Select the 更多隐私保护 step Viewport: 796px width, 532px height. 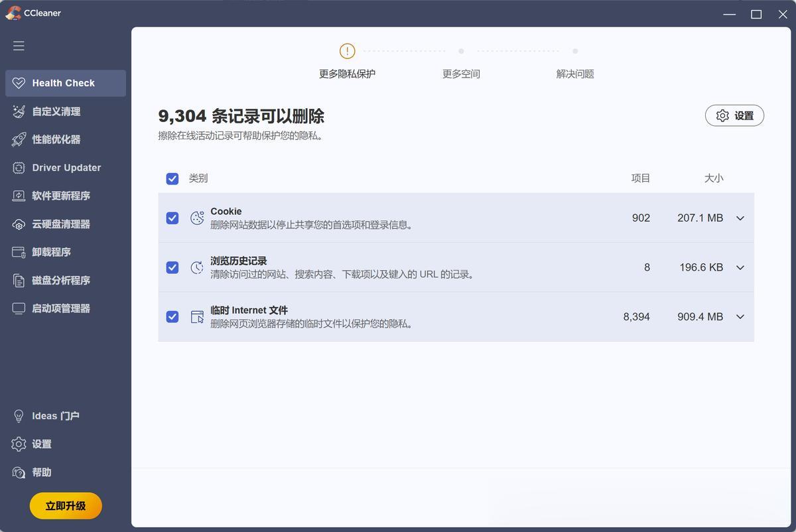click(x=347, y=74)
